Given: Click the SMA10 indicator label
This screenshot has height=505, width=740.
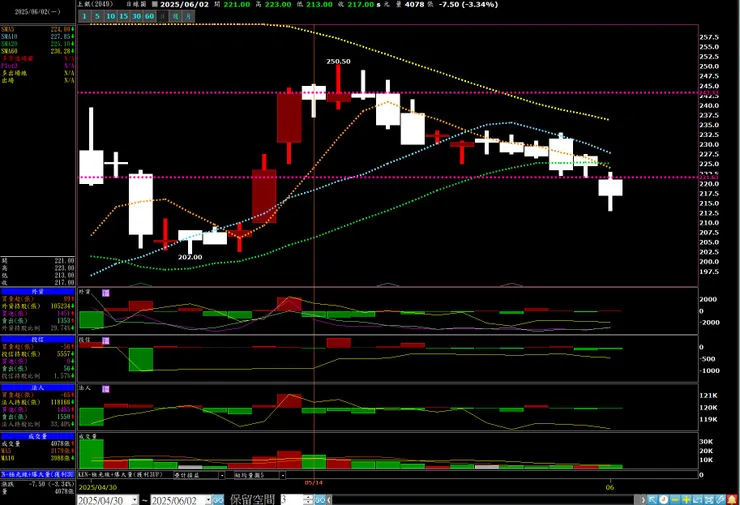Looking at the screenshot, I should click(x=9, y=37).
